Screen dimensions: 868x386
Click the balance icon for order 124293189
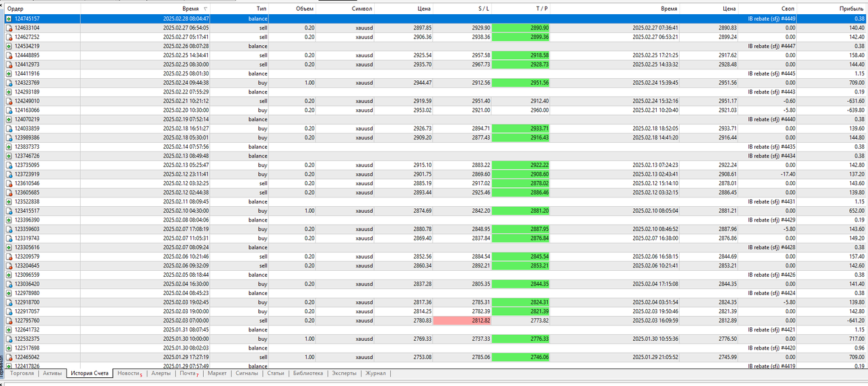[x=9, y=92]
